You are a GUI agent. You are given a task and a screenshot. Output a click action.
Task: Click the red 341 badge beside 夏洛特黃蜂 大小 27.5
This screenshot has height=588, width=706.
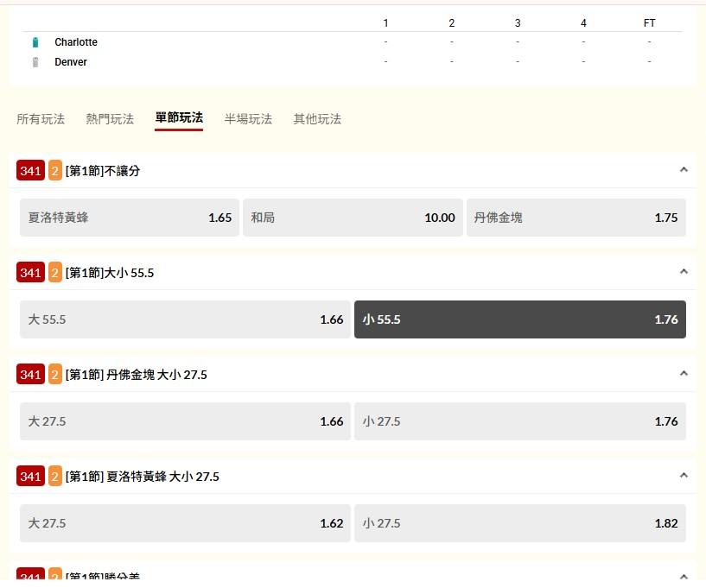pos(30,477)
